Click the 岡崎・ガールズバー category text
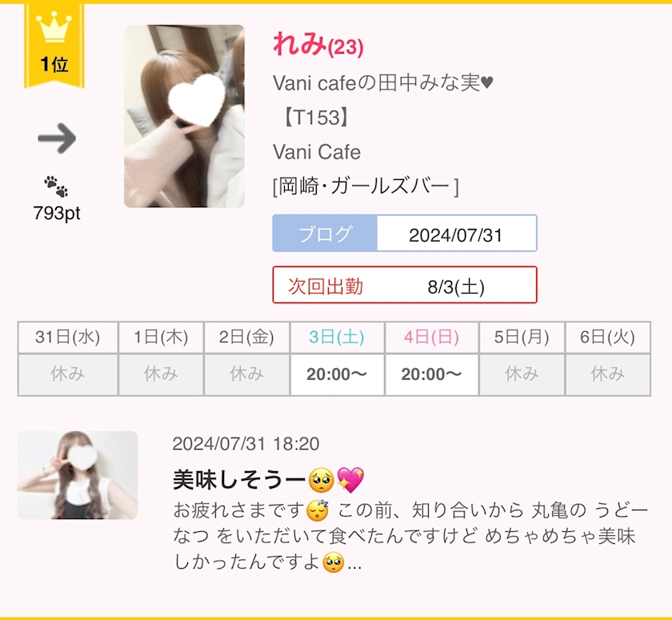This screenshot has width=672, height=620. coord(366,187)
